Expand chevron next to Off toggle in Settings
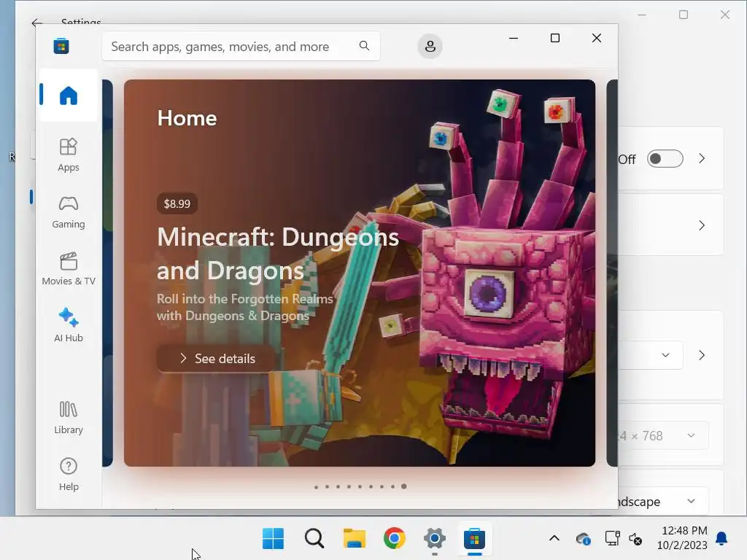Screen dimensions: 747x560 [x=702, y=158]
